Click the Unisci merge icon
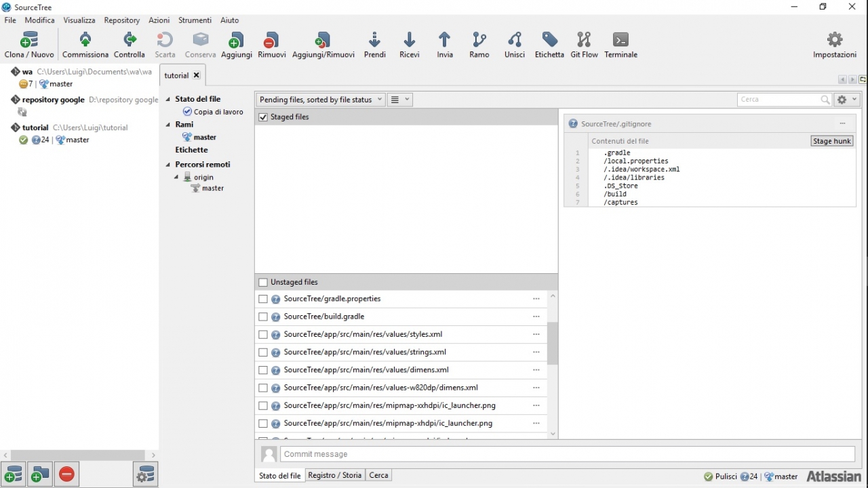Viewport: 868px width, 488px height. coord(515,40)
